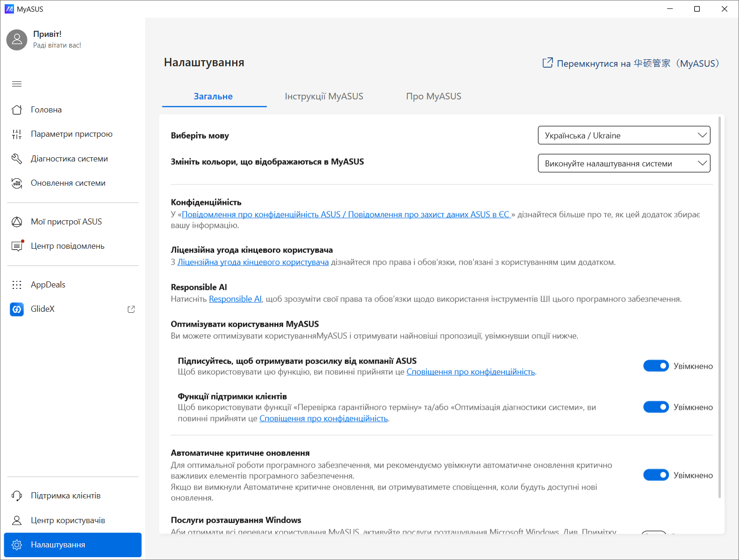Open the Повідомлення про конфіденційність ASUS link
The image size is (739, 560).
click(346, 215)
